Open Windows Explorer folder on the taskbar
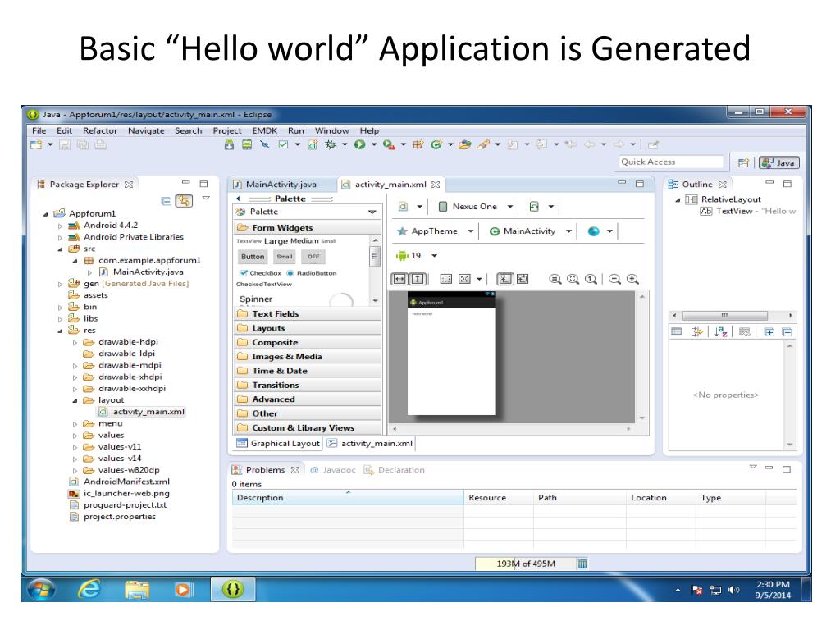This screenshot has width=840, height=630. [137, 589]
